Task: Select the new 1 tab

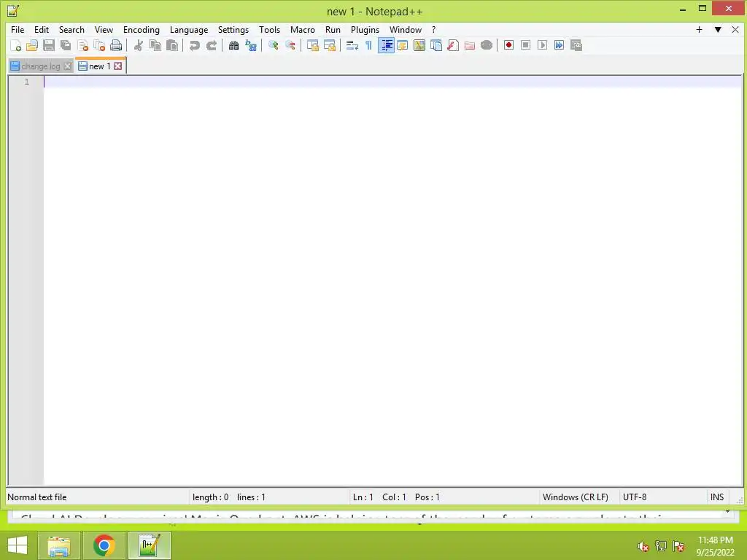Action: click(99, 66)
